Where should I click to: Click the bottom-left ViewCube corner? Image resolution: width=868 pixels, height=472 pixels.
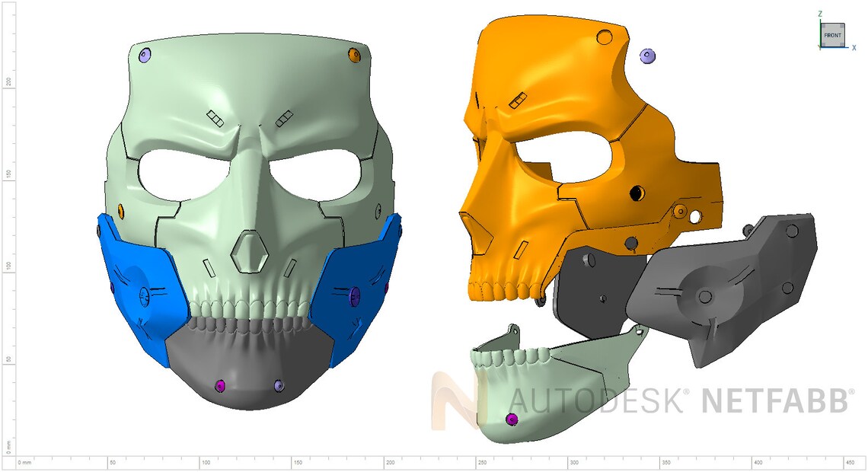823,43
